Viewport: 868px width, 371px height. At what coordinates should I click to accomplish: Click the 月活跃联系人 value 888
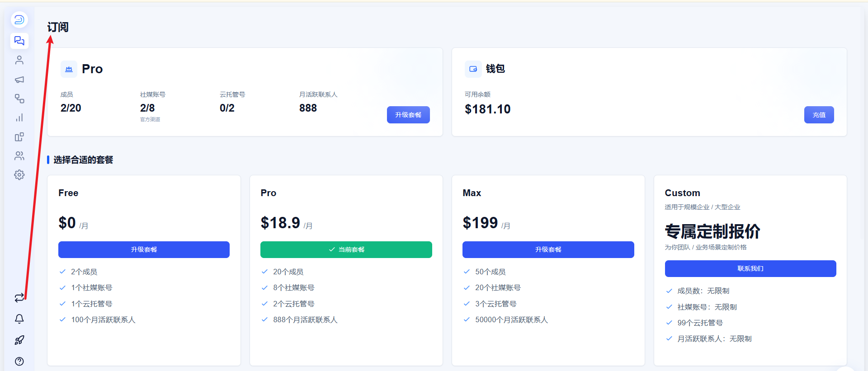pos(308,108)
